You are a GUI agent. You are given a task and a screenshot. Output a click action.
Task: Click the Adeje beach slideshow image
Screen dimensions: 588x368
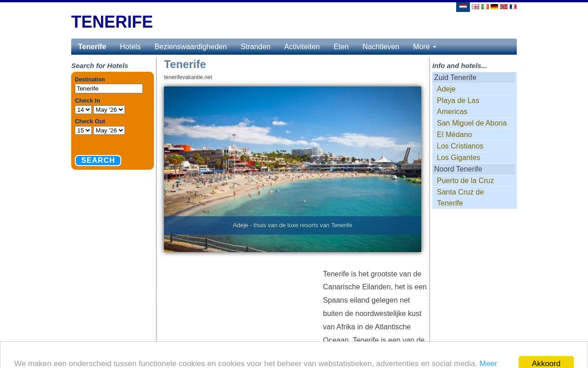pyautogui.click(x=293, y=169)
